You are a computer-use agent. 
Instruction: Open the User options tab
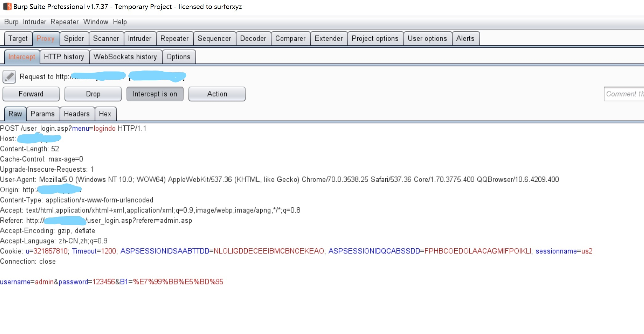click(427, 38)
